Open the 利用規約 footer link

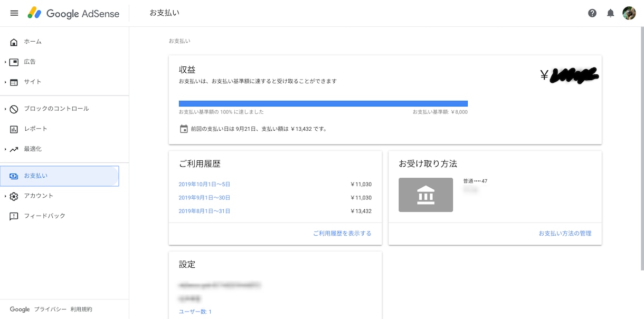(x=81, y=310)
